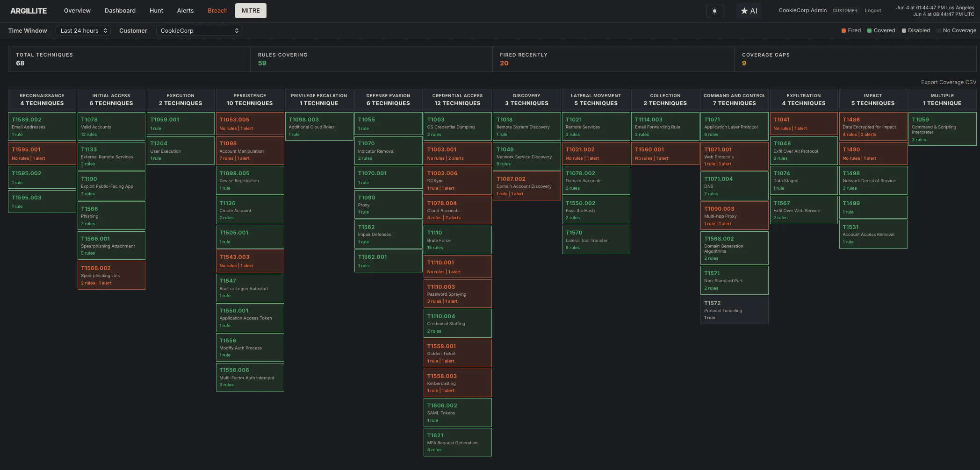Select the Fired Recently stat card
Image resolution: width=980 pixels, height=470 pixels.
[x=613, y=59]
